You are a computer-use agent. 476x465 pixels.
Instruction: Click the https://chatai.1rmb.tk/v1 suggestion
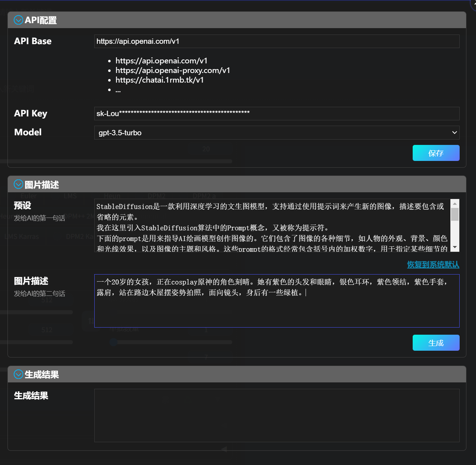tap(159, 80)
